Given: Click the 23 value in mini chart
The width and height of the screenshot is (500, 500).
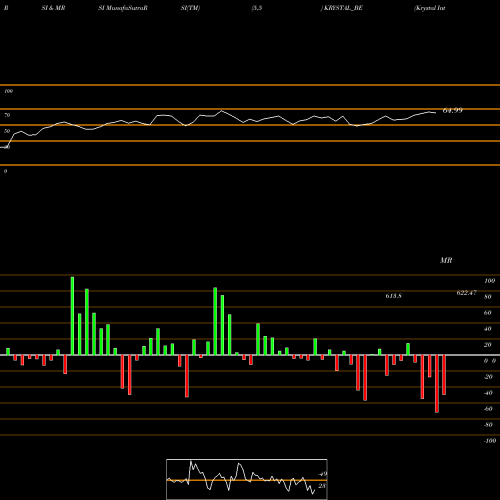Looking at the screenshot, I should coord(322,486).
